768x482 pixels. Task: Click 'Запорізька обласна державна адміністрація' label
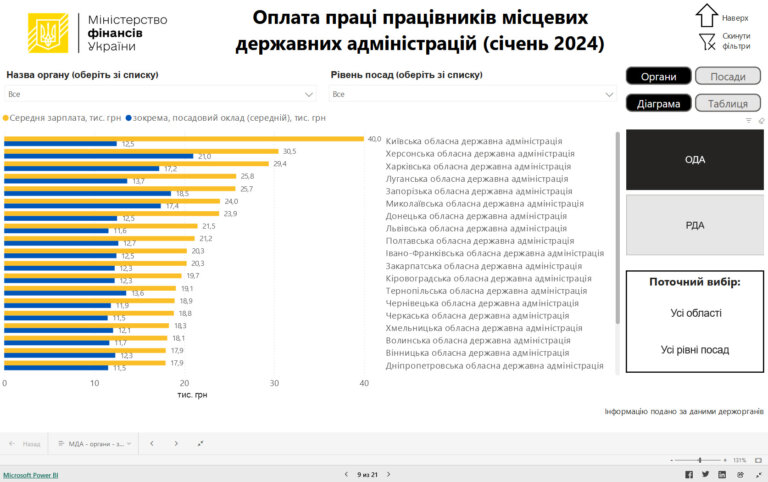(x=479, y=191)
